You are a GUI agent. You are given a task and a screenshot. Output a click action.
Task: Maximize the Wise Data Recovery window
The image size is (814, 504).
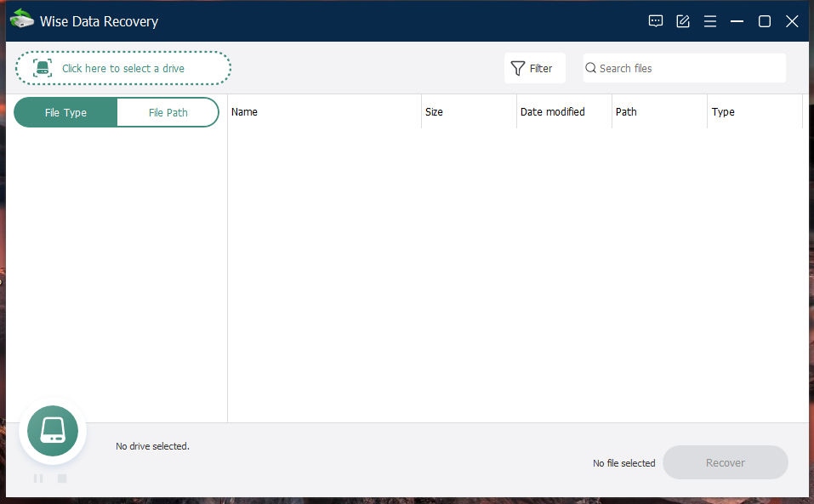[765, 21]
